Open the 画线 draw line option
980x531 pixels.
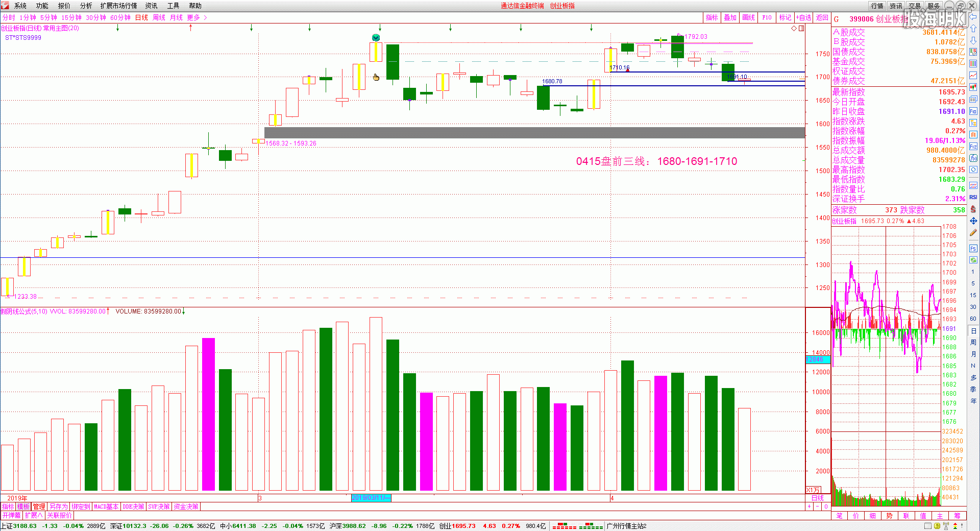(x=748, y=17)
